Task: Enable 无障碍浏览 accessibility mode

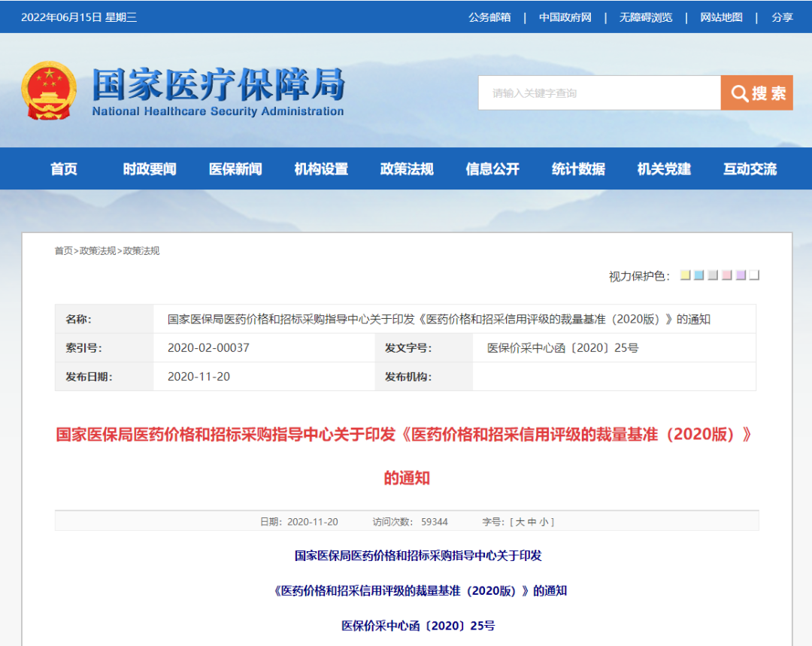Action: (x=646, y=17)
